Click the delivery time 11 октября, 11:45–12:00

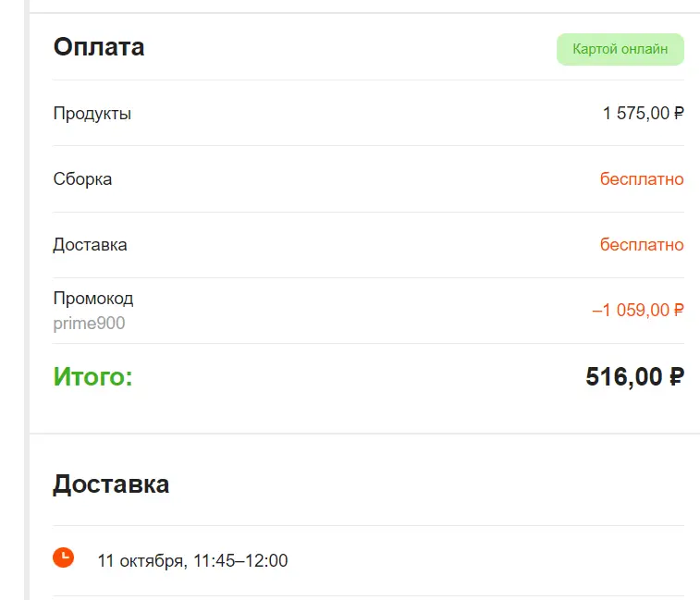tap(192, 561)
